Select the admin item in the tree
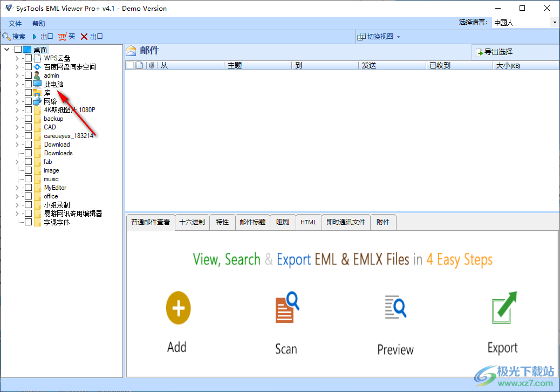 click(51, 75)
